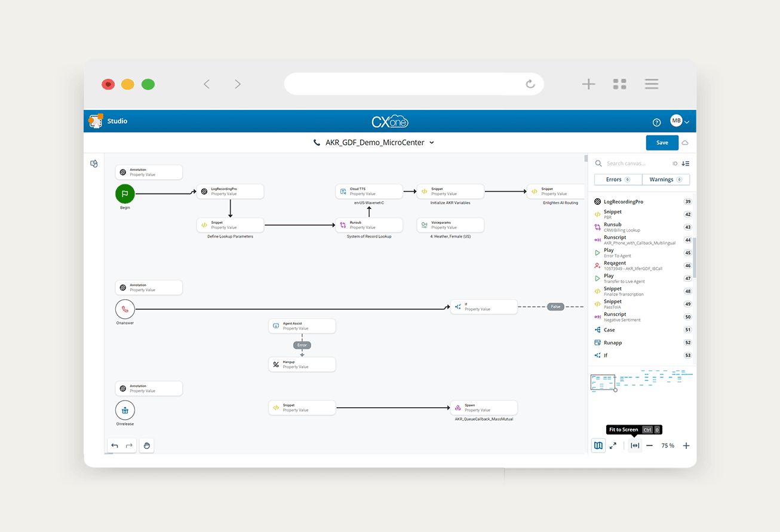The width and height of the screenshot is (780, 532).
Task: Click the zoom in plus button
Action: (686, 445)
